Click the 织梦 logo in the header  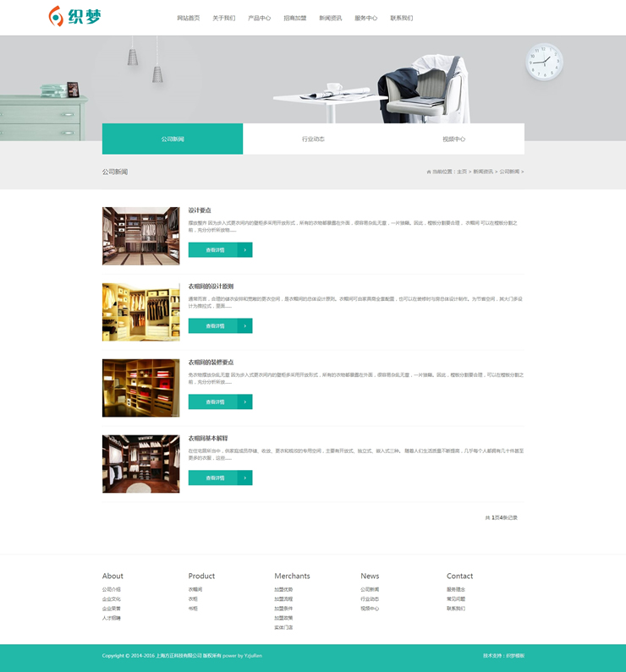pos(74,16)
